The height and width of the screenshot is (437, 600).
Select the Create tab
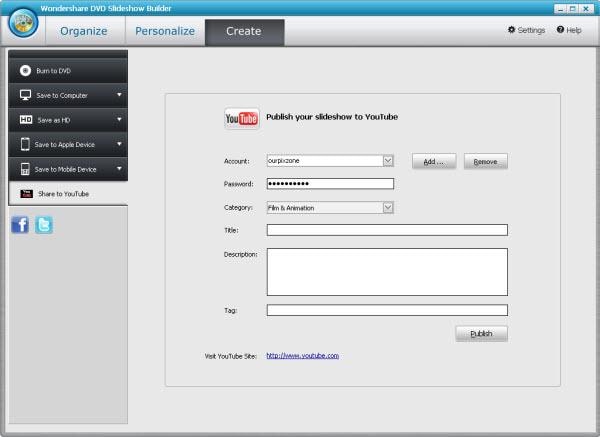click(x=244, y=31)
